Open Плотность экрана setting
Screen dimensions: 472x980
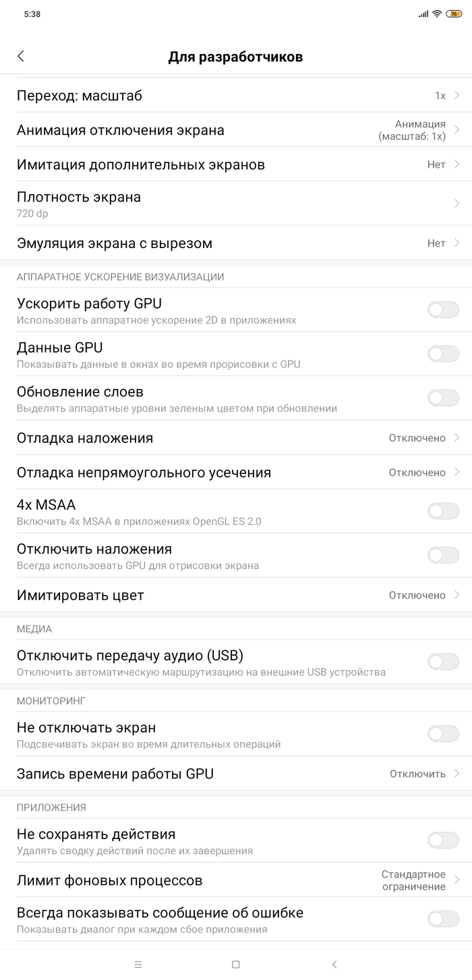tap(236, 204)
